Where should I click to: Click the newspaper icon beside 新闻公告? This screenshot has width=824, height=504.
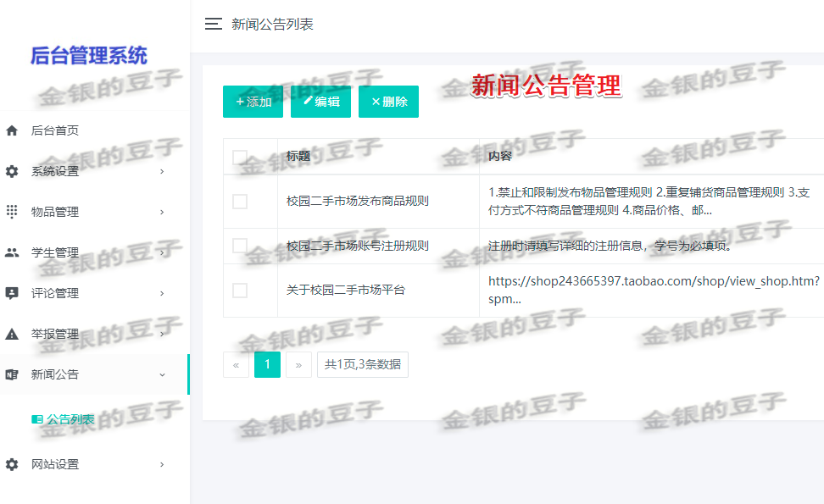coord(12,374)
